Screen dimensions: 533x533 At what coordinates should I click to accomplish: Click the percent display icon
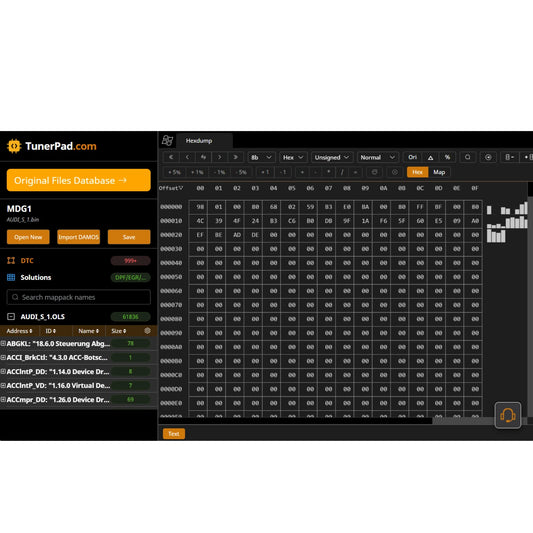click(x=447, y=157)
